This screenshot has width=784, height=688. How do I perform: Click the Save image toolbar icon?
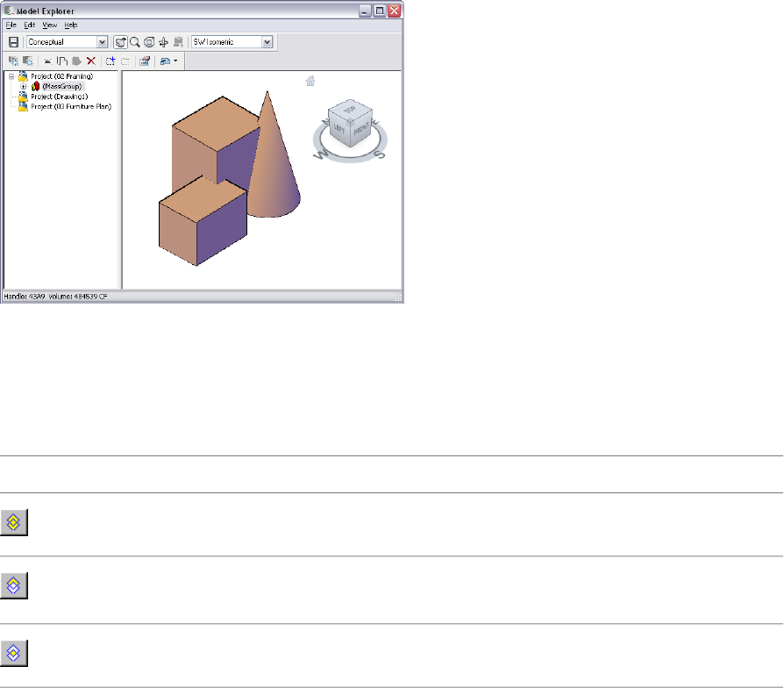tap(14, 42)
